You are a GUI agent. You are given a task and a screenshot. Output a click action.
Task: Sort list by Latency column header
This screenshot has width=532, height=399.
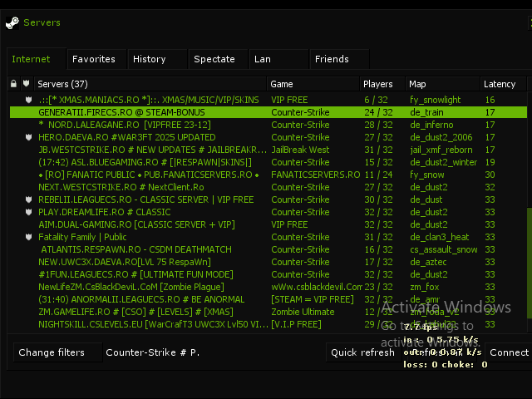503,84
